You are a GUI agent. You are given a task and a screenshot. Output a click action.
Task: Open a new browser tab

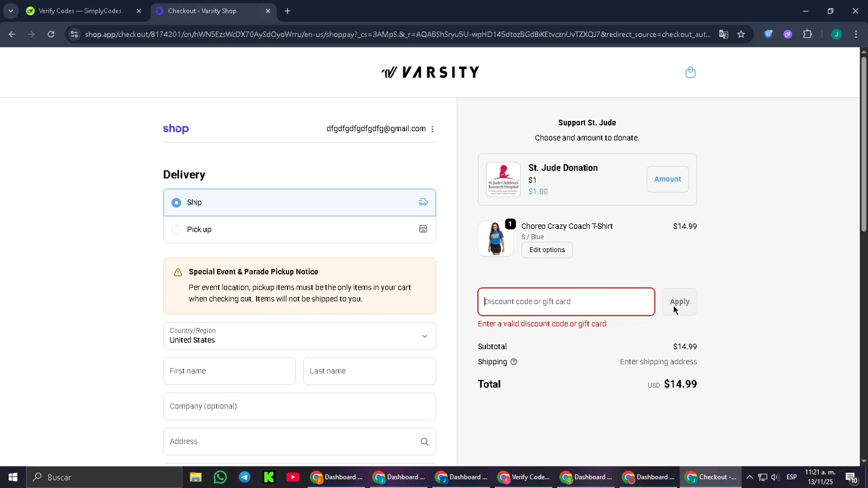coord(288,11)
